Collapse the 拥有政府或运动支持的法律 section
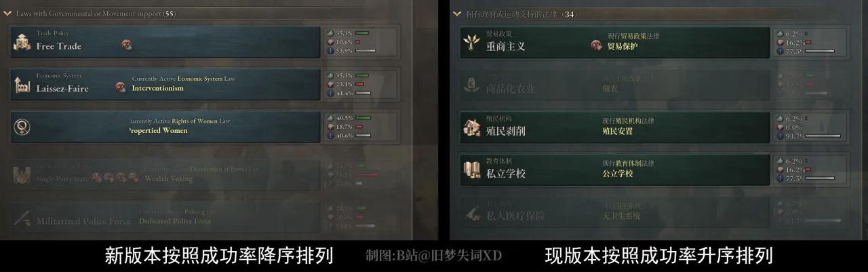 click(x=457, y=14)
